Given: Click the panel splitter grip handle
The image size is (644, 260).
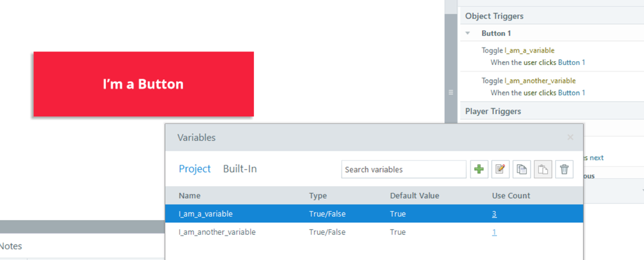Looking at the screenshot, I should pyautogui.click(x=451, y=92).
